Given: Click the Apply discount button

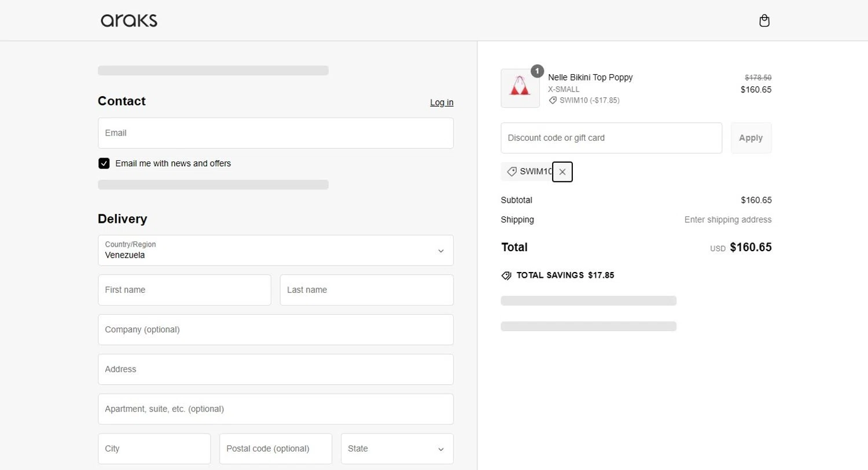Looking at the screenshot, I should 751,138.
